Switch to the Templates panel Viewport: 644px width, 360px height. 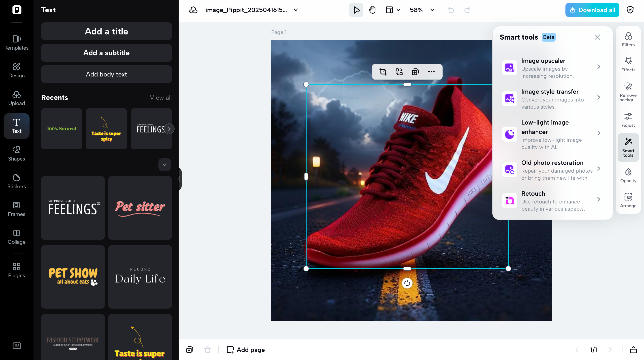pos(16,43)
